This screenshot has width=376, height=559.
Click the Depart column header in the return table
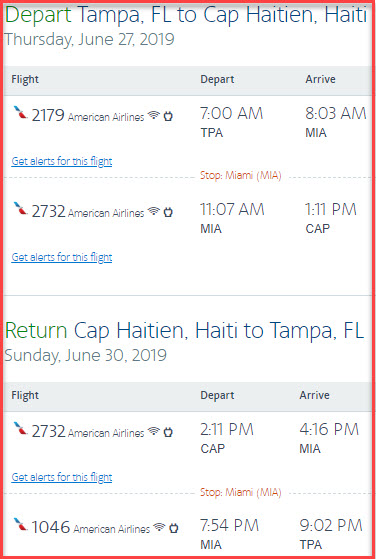217,395
